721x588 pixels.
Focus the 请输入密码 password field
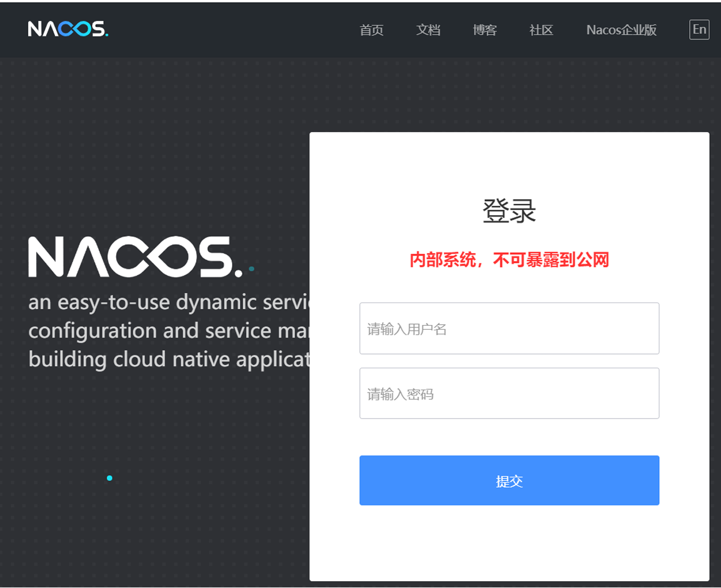[509, 394]
